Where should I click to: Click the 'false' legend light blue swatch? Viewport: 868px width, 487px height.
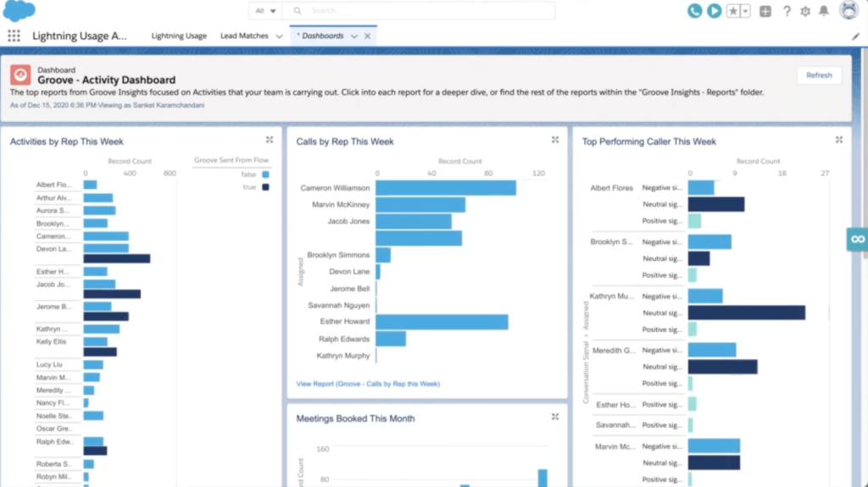pos(265,174)
